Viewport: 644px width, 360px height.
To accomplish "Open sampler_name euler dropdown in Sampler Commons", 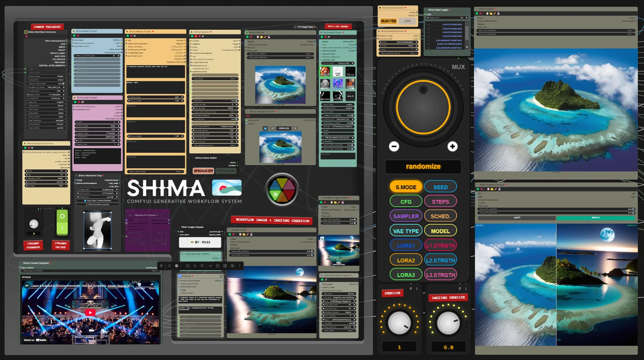I will (x=46, y=178).
